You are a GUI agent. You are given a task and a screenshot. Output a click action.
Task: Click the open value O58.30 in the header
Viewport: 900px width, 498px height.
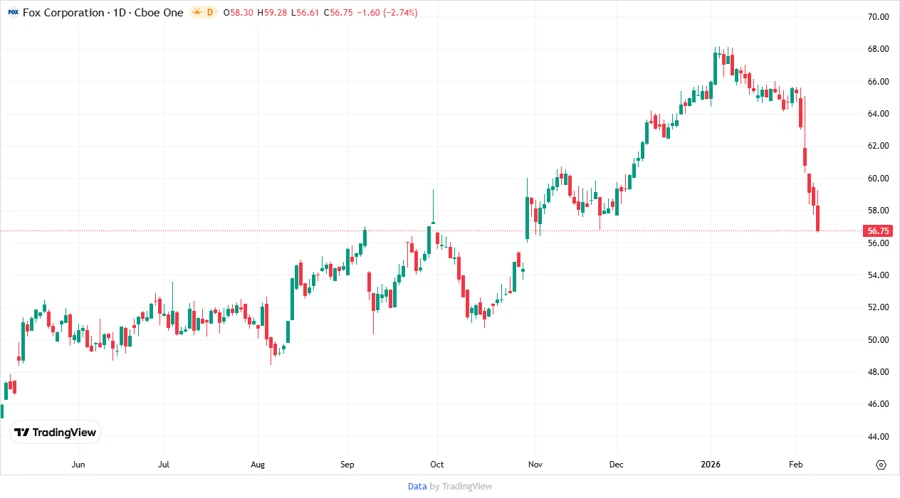click(238, 13)
